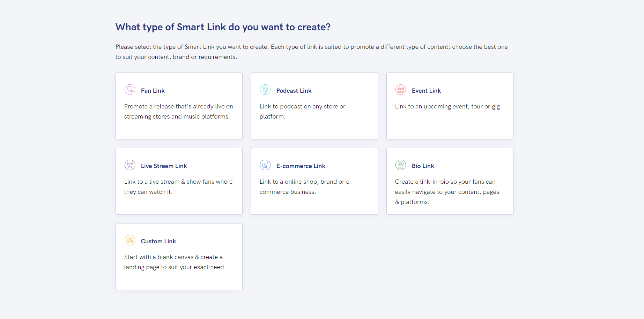Choose the Podcast Link title
Image resolution: width=644 pixels, height=319 pixels.
coord(294,91)
